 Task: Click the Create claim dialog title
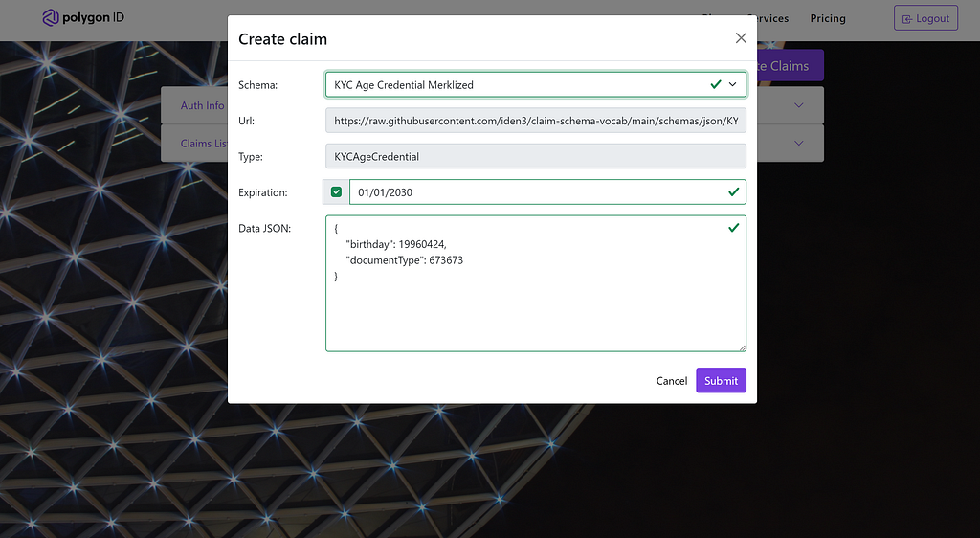pyautogui.click(x=282, y=38)
